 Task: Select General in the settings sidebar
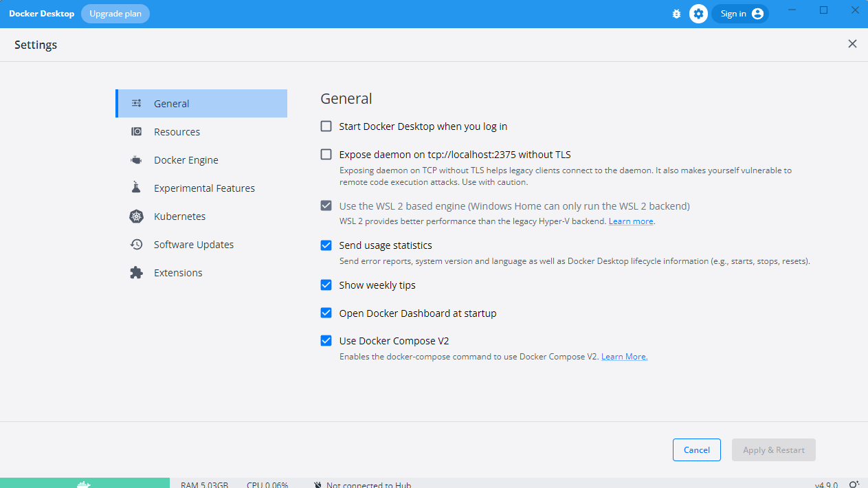pos(171,103)
